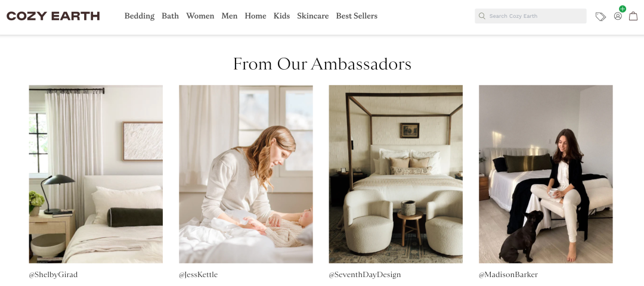Viewport: 644px width, 286px height.
Task: Click the @MadisonBarker handle link
Action: (508, 275)
